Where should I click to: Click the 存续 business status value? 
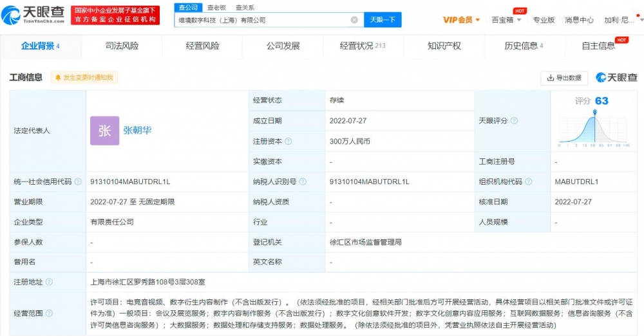pos(337,100)
